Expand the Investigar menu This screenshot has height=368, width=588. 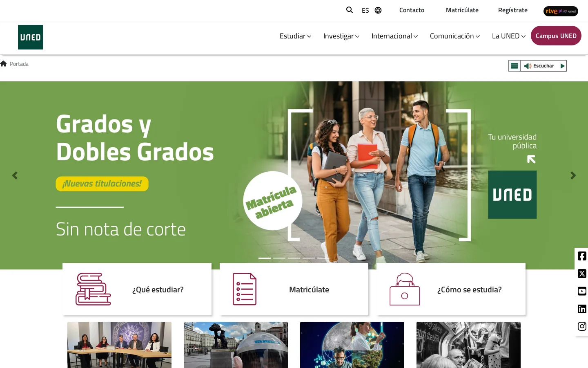pyautogui.click(x=341, y=36)
